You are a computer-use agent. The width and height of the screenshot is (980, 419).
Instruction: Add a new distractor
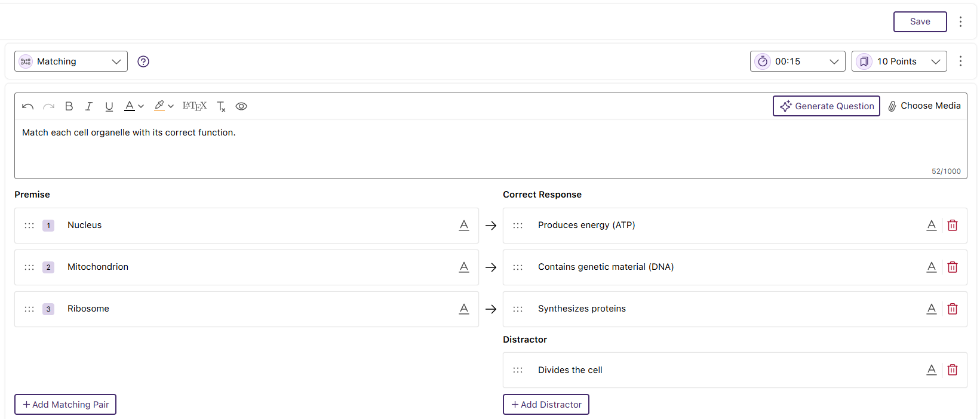click(546, 404)
